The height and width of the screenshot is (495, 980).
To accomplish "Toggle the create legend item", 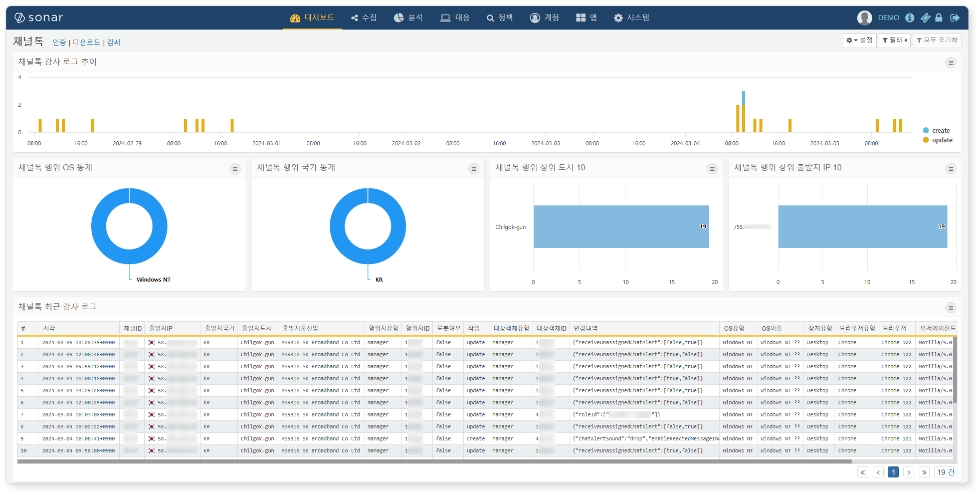I will point(936,130).
